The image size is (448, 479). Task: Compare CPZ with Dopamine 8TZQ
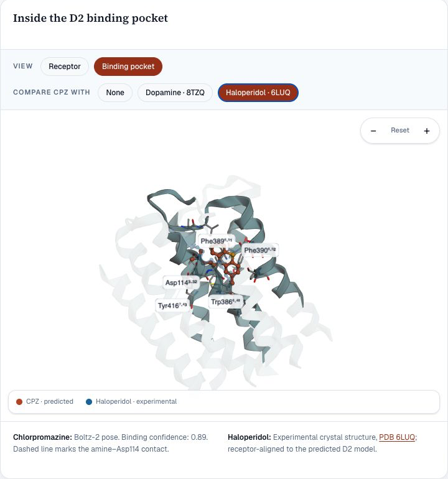coord(175,93)
